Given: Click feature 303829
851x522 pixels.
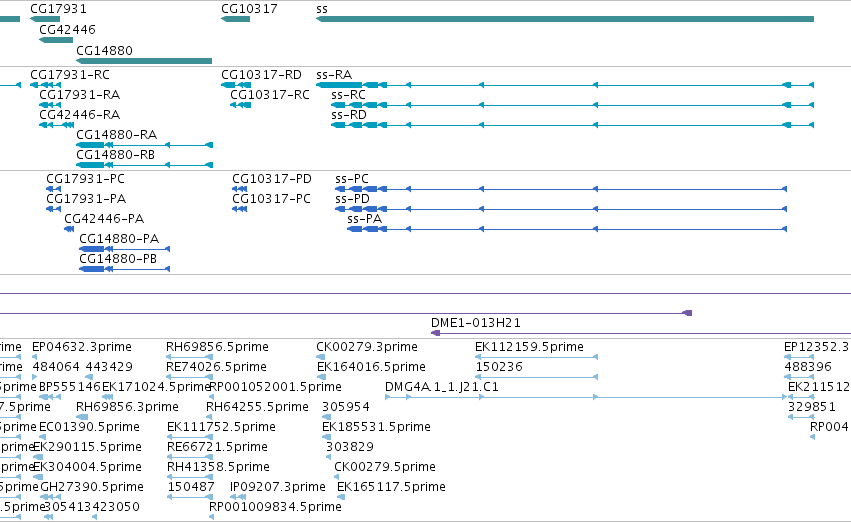Looking at the screenshot, I should coord(350,447).
